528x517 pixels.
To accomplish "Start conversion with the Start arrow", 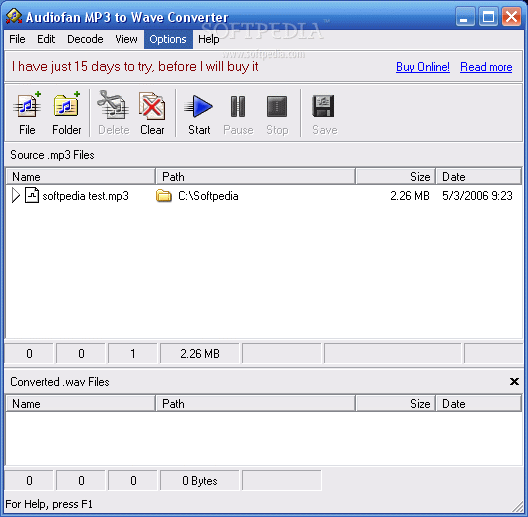I will (199, 106).
